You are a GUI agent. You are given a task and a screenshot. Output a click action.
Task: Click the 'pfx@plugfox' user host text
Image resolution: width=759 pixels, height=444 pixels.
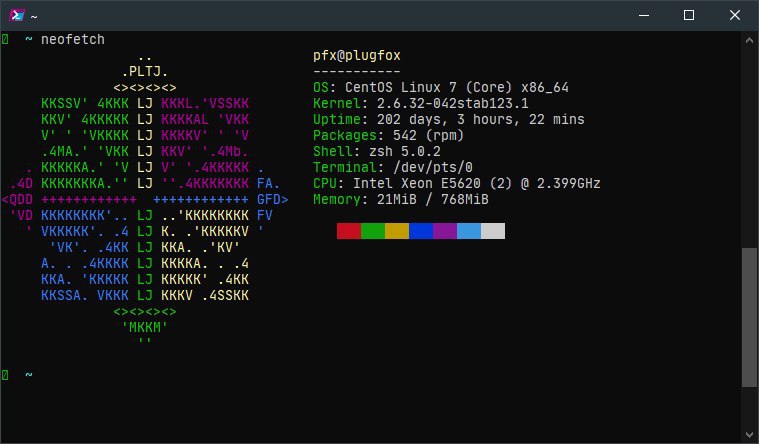[357, 56]
